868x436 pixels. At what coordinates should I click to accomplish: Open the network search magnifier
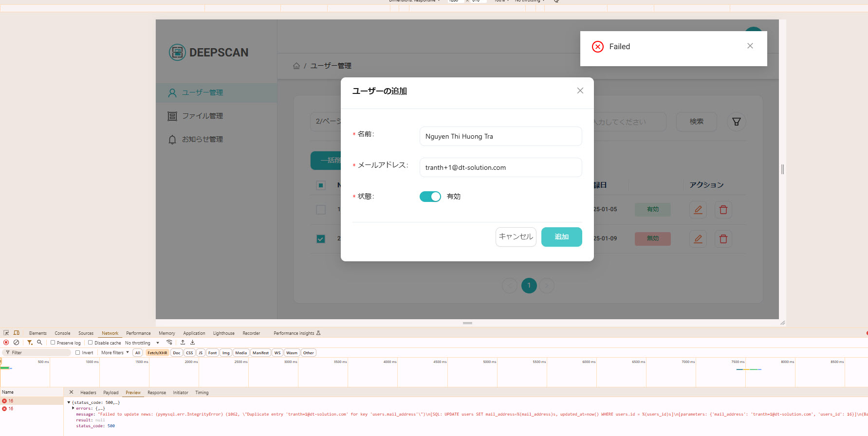click(40, 343)
